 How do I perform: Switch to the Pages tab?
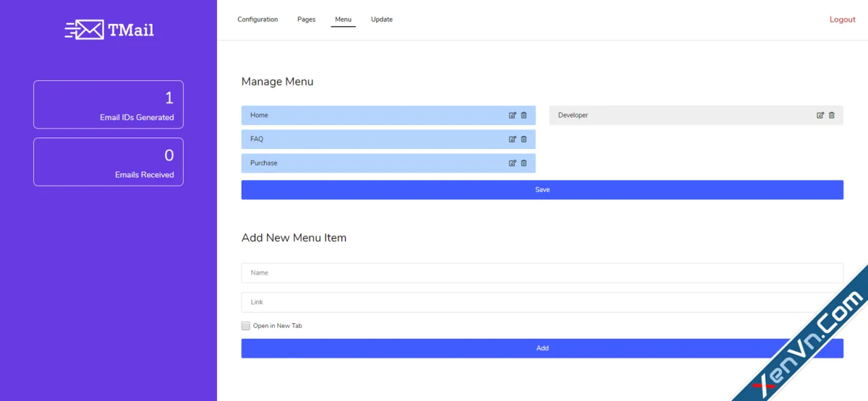[x=307, y=20]
